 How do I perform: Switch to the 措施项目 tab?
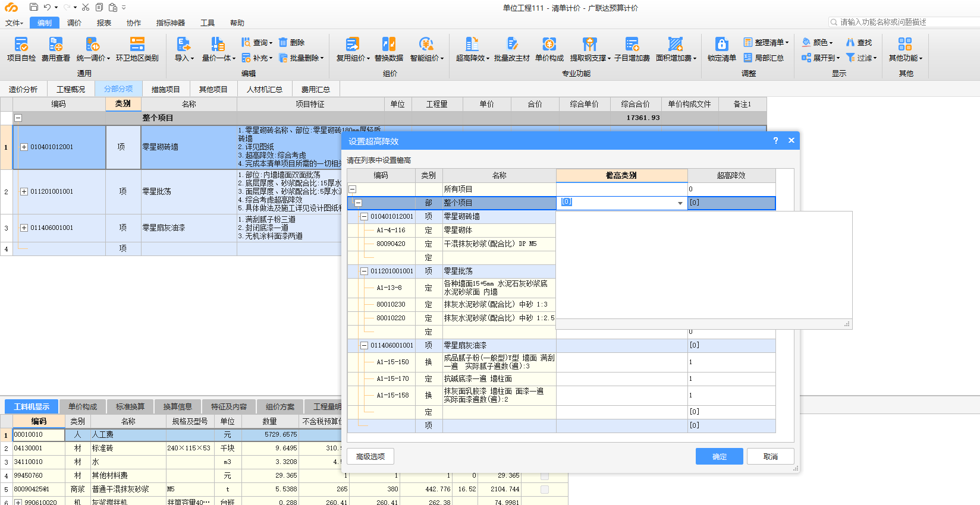pos(165,89)
